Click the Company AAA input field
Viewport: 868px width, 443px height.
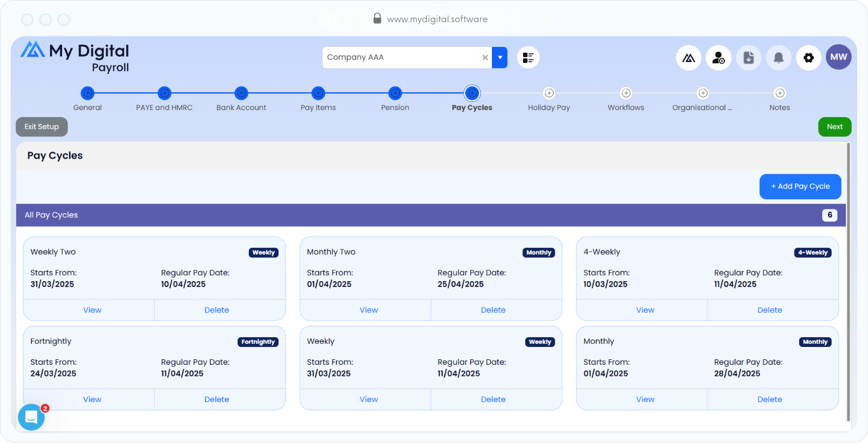[399, 58]
